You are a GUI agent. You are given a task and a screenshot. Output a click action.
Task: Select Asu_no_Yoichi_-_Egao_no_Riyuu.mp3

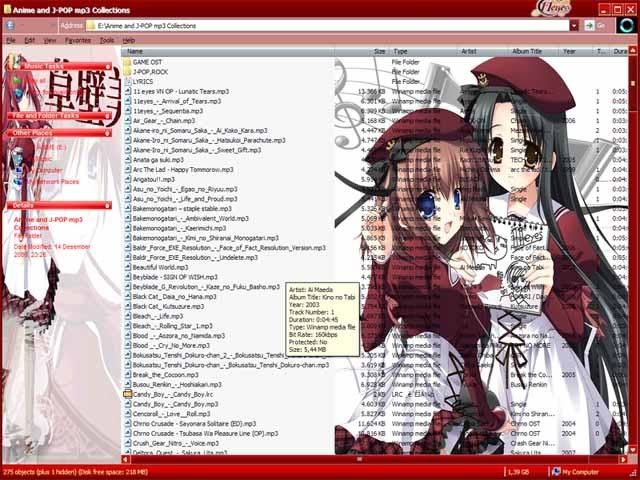(185, 189)
